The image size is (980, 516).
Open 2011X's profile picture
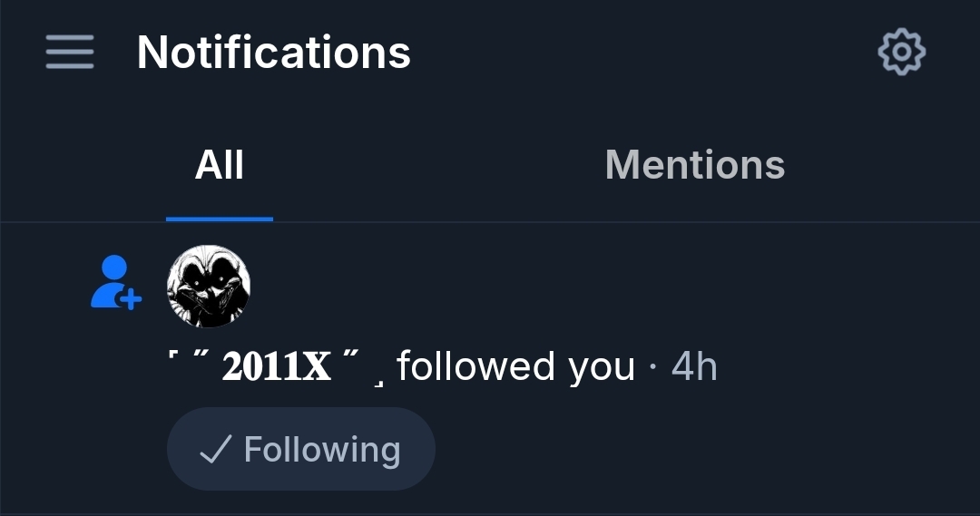click(x=209, y=286)
